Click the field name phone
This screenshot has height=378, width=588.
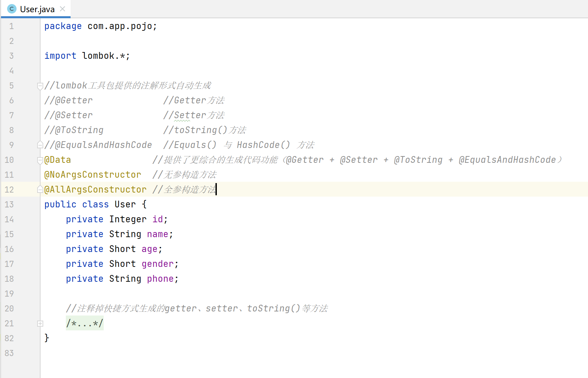pyautogui.click(x=160, y=279)
